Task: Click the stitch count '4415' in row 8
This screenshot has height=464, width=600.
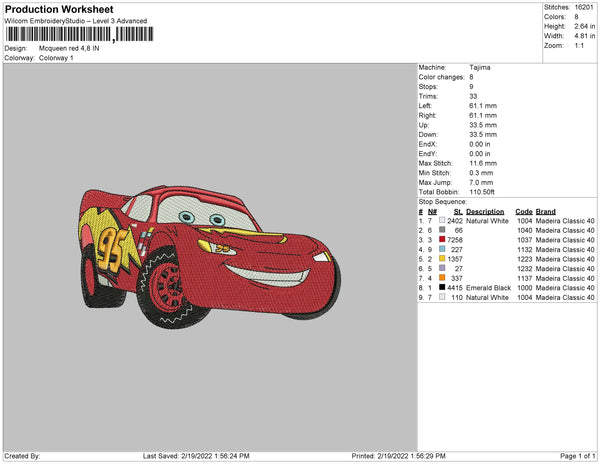Action: coord(455,288)
